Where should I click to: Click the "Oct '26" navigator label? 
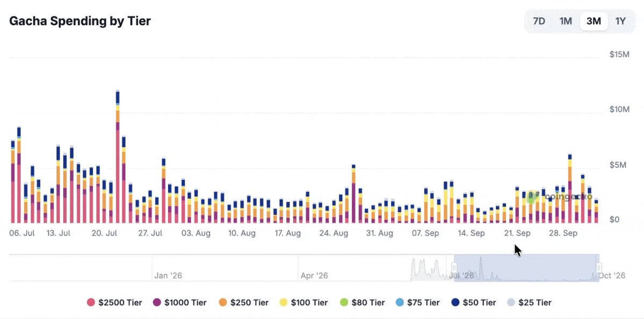pyautogui.click(x=612, y=275)
